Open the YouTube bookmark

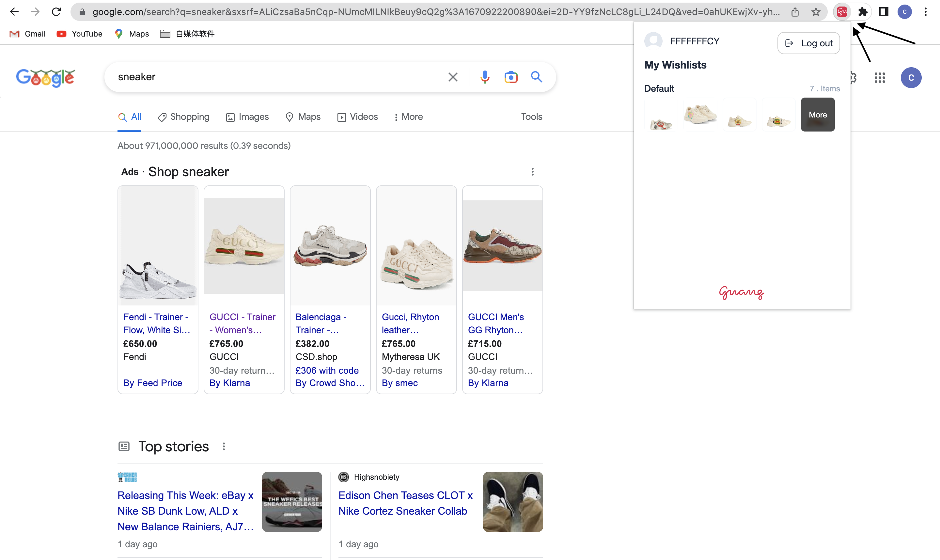(80, 34)
